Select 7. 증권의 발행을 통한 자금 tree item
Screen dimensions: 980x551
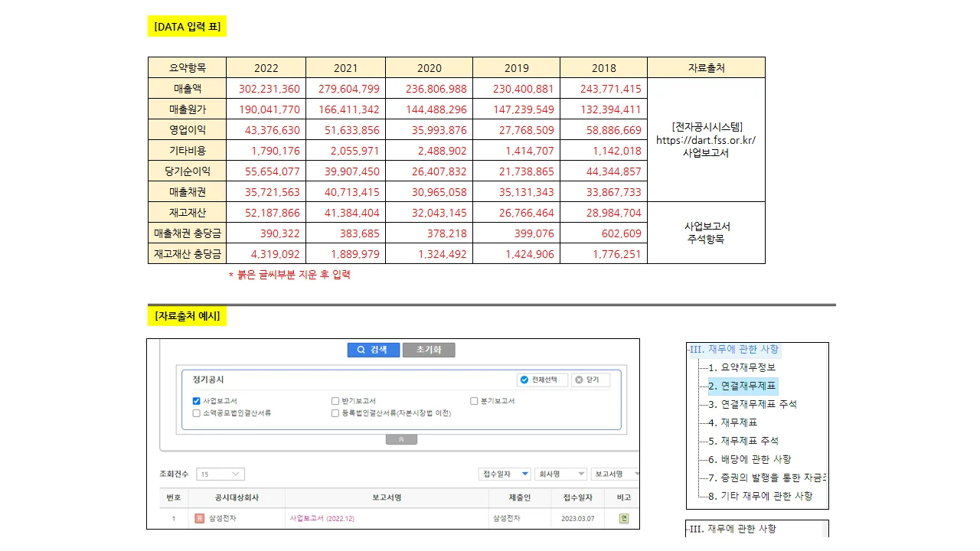point(767,478)
